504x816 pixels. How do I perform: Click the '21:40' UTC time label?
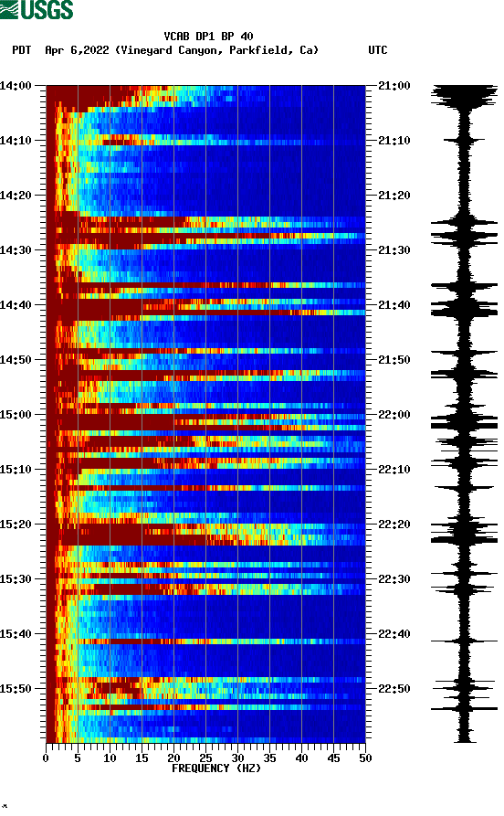pyautogui.click(x=394, y=305)
